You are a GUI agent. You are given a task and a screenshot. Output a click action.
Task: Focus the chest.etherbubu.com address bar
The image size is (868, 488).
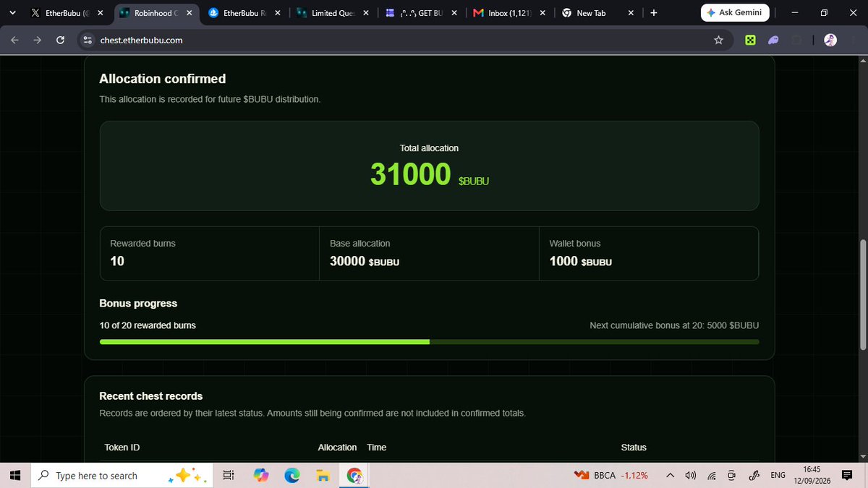(x=405, y=40)
